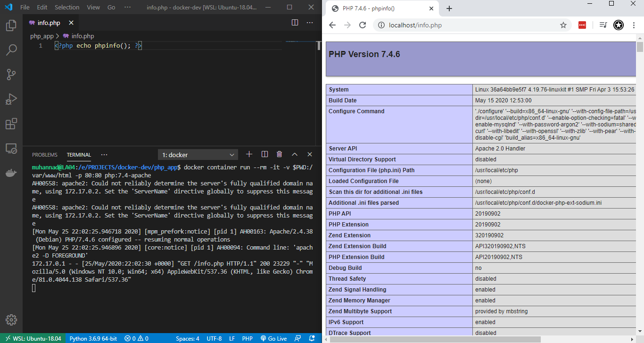
Task: Click Go Live in the status bar
Action: (x=273, y=338)
